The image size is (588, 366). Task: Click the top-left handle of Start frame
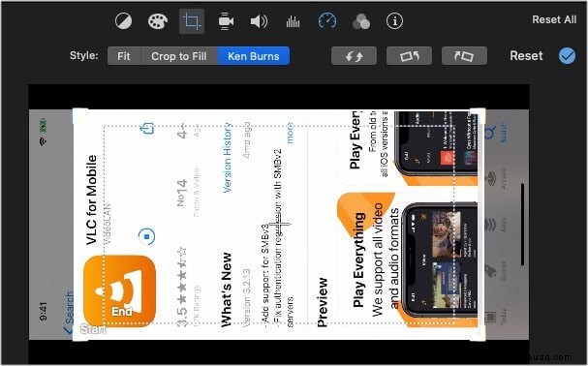pyautogui.click(x=79, y=116)
